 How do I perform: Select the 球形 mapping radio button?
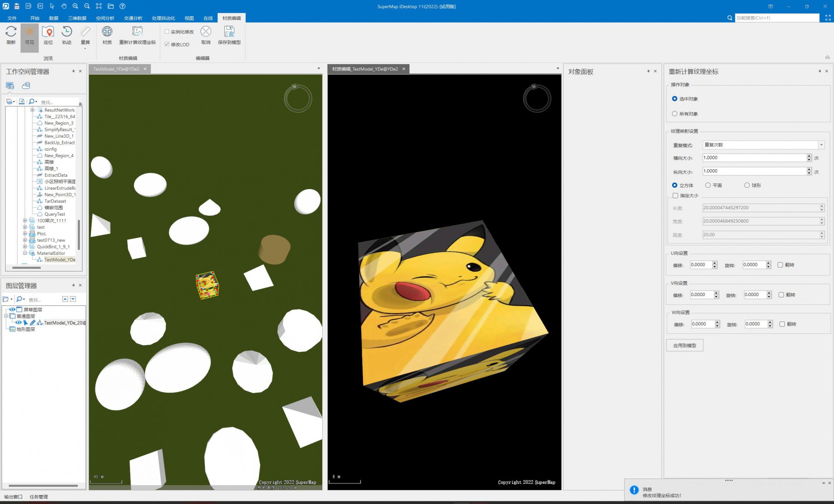(x=747, y=185)
